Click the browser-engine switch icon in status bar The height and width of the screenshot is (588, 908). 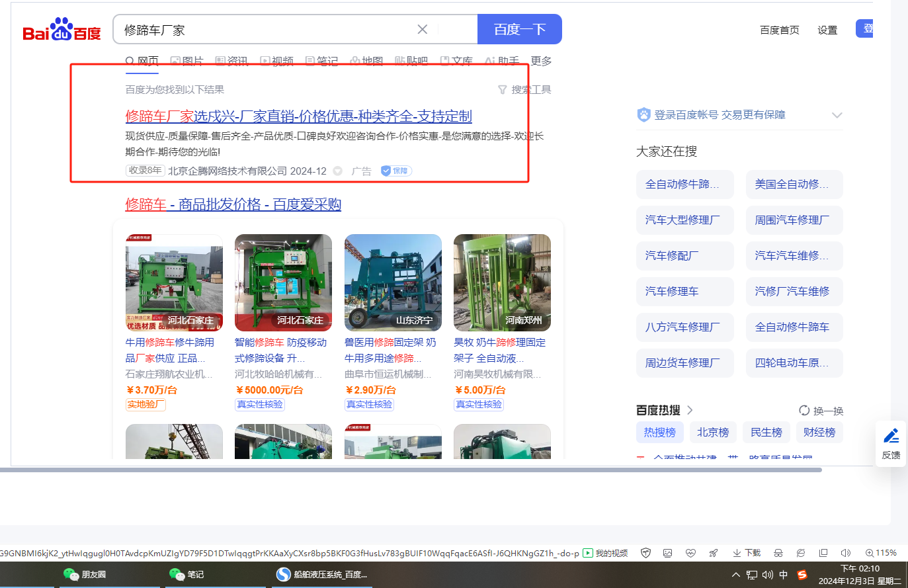click(x=801, y=553)
